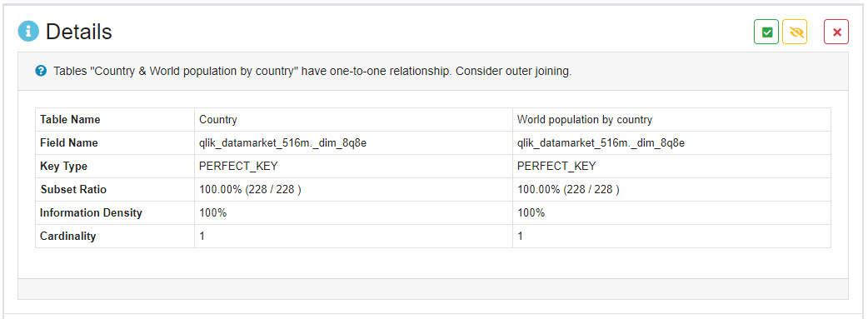Select the Key Type row label
868x319 pixels.
63,166
